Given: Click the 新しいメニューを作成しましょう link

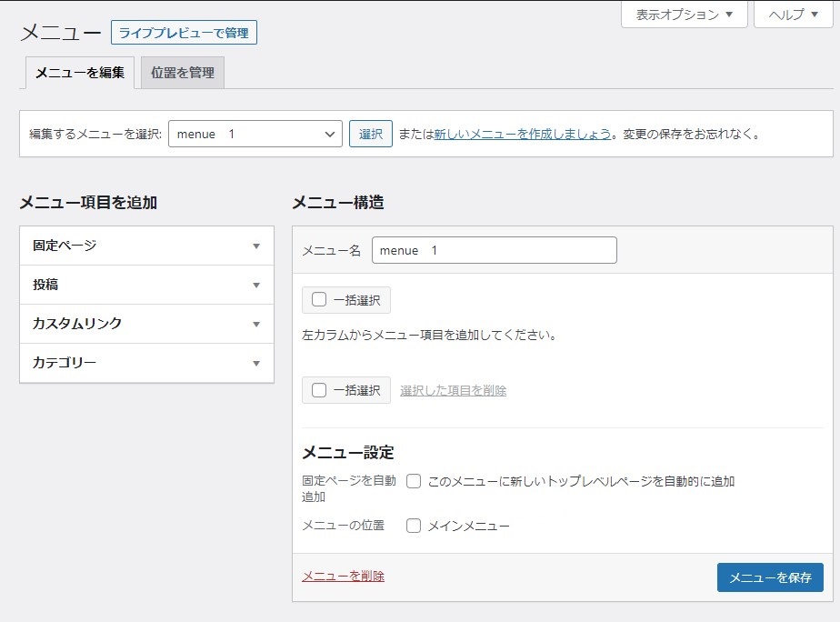Looking at the screenshot, I should pos(522,134).
